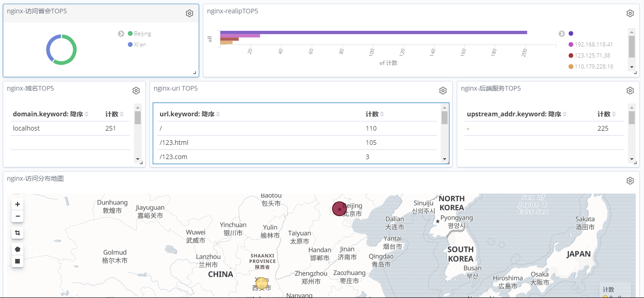Click the 123.125.71.38 legend label
Screen dimensions: 644x298
[592, 56]
